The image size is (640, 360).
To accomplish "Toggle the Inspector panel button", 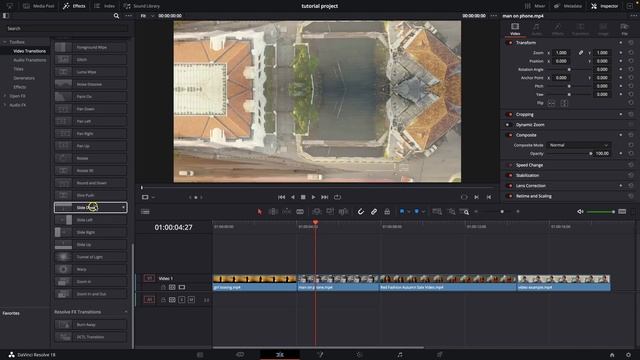I will pos(605,6).
